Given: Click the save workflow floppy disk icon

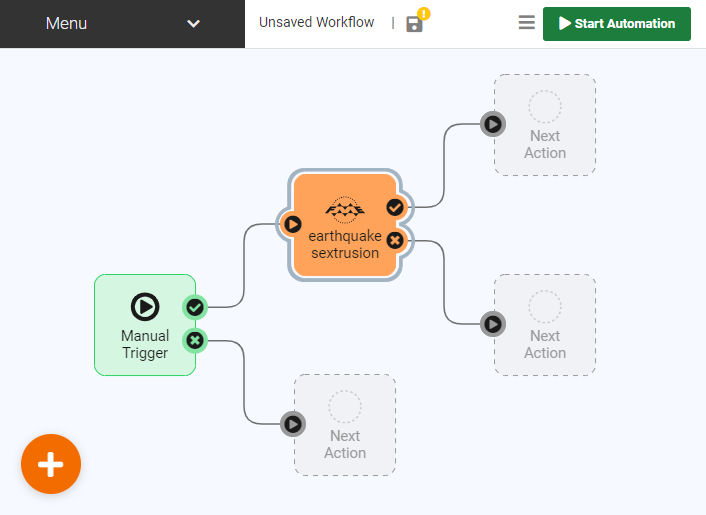Looking at the screenshot, I should [414, 23].
